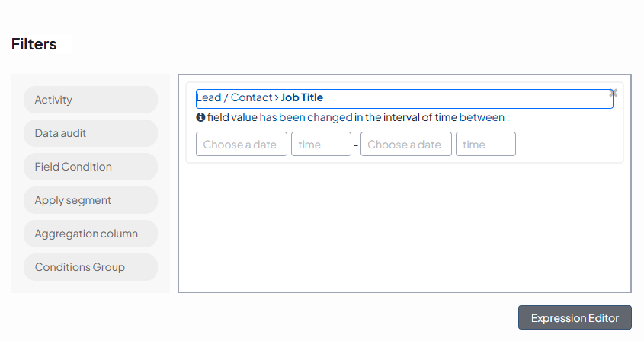Click the 'field value' label text
The width and height of the screenshot is (644, 341).
(232, 118)
